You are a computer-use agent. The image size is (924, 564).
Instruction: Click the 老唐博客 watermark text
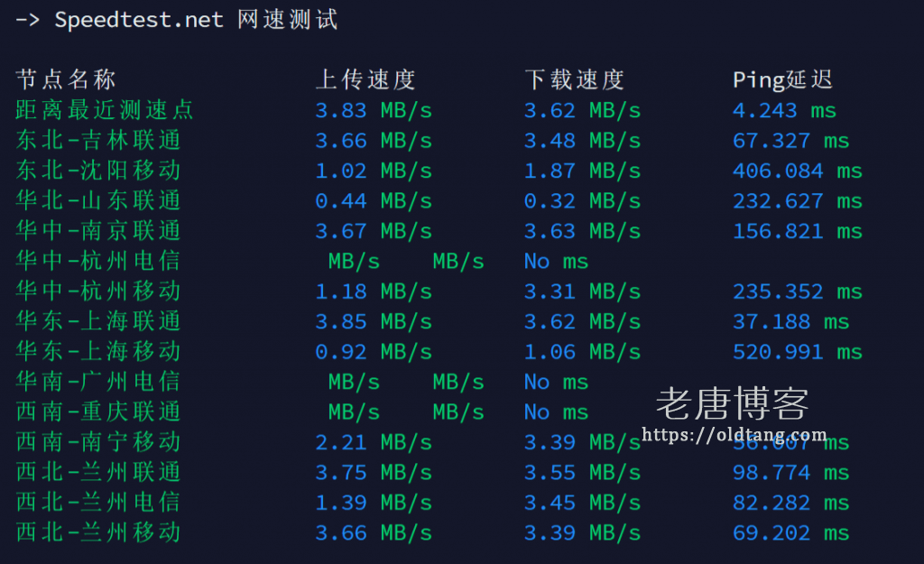[x=732, y=403]
